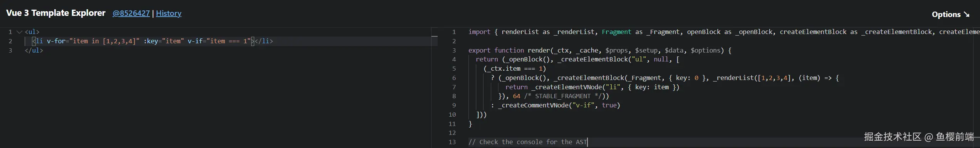Open the Options panel
Viewport: 980px width, 148px height.
click(950, 14)
